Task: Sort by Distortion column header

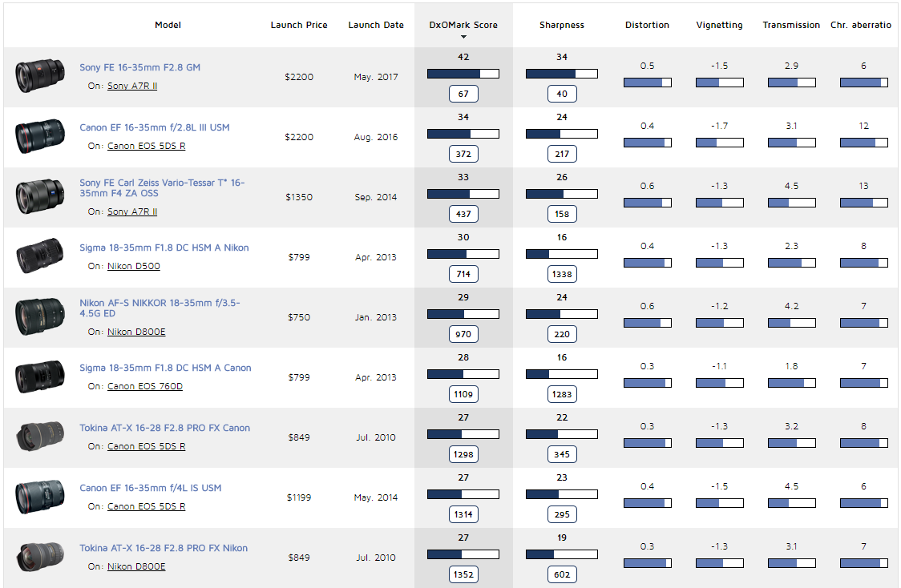Action: click(647, 25)
